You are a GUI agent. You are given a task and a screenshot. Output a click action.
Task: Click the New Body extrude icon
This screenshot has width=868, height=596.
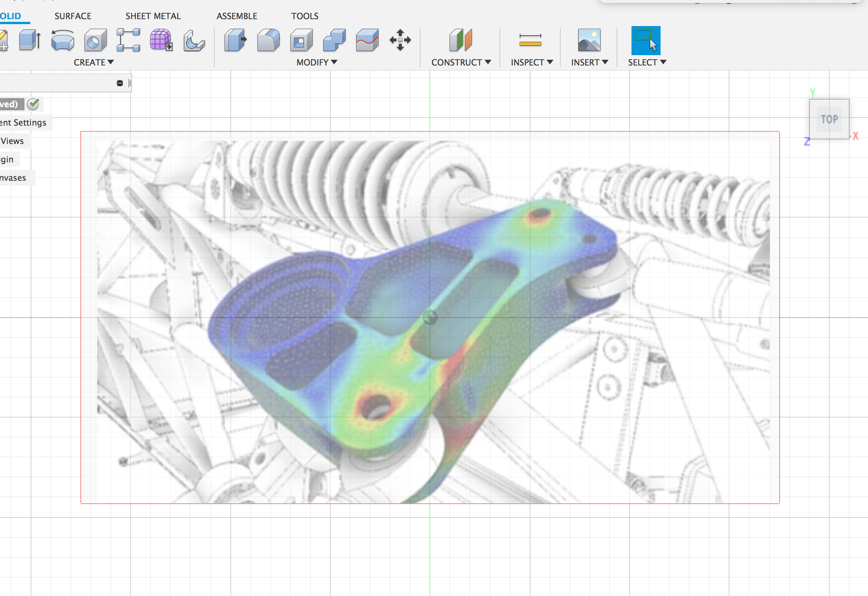coord(31,41)
